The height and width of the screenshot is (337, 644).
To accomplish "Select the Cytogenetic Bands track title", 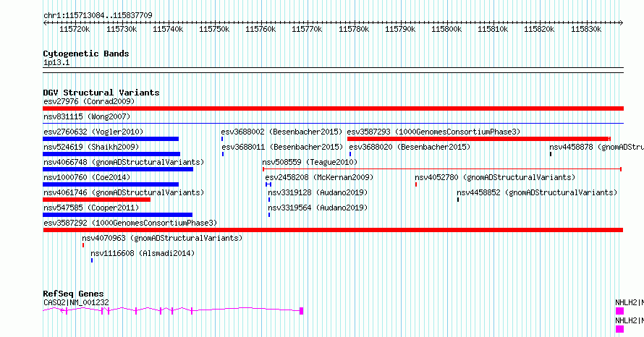I will pyautogui.click(x=86, y=54).
